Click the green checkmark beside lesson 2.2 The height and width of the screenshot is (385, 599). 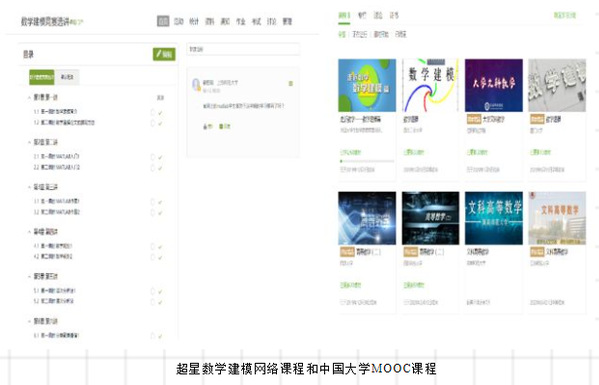click(160, 168)
